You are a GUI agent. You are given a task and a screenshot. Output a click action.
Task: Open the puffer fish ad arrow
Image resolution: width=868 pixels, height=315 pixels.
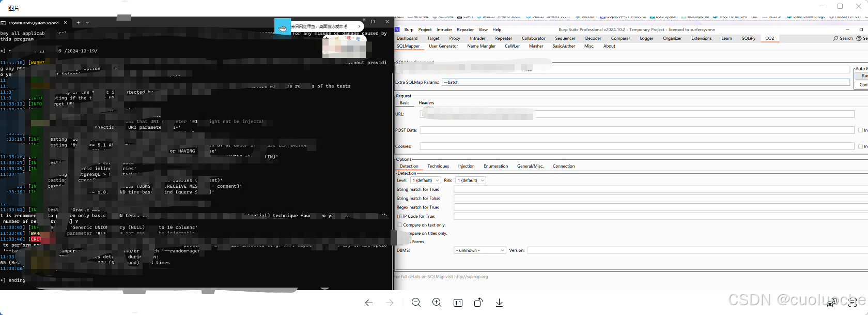359,26
